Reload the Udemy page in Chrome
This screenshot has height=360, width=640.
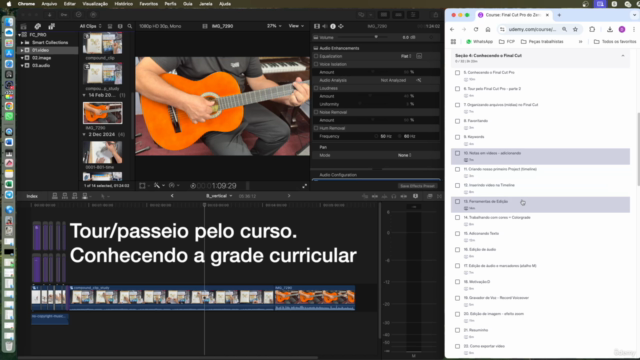coord(476,29)
